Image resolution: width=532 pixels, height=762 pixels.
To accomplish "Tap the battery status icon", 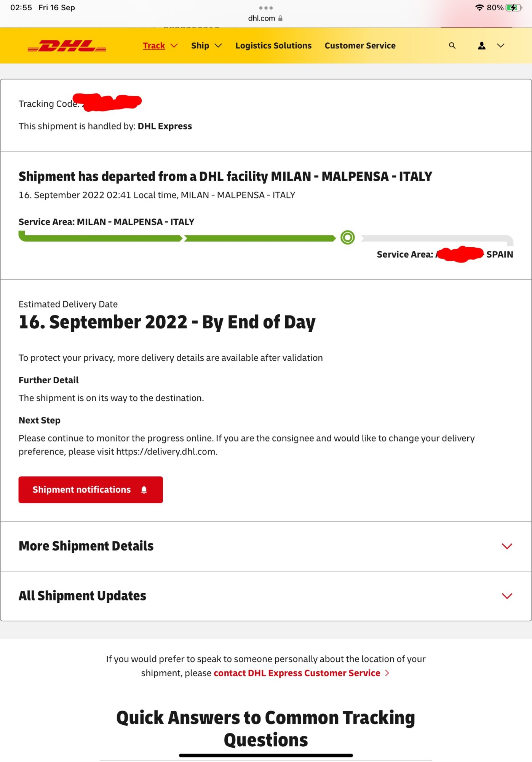I will coord(513,8).
